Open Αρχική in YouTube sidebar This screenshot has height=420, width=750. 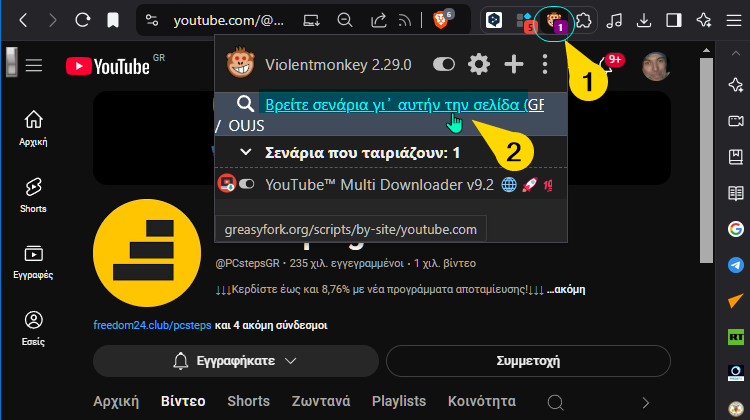click(33, 128)
